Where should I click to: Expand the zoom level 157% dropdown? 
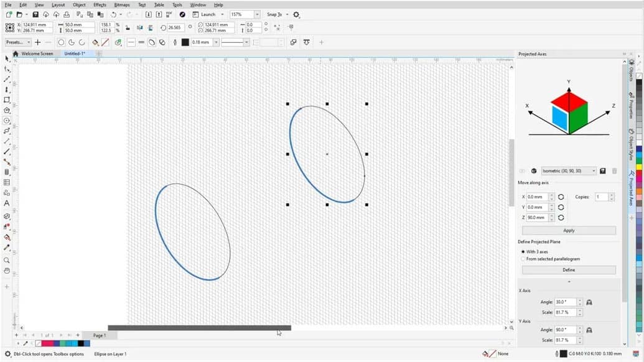pos(257,14)
